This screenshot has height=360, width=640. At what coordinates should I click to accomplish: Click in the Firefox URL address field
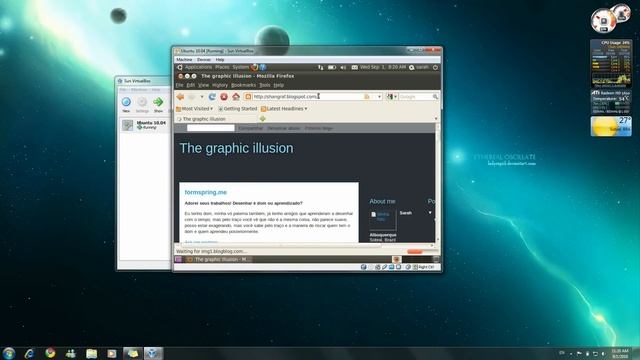coord(308,97)
